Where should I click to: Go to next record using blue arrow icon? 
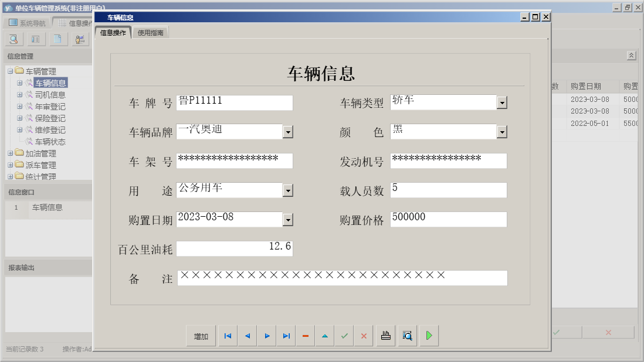pos(266,336)
